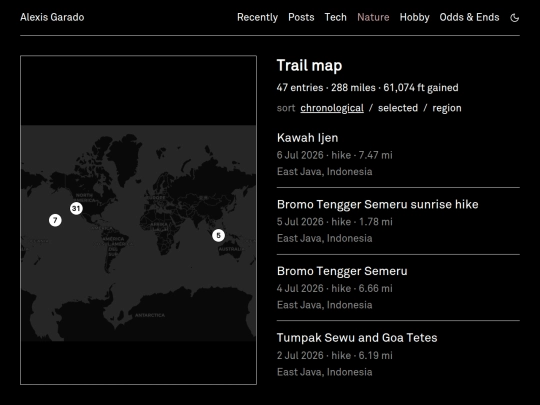
Task: Click East Java, Indonesia under Tumpak Sewu
Action: 324,372
